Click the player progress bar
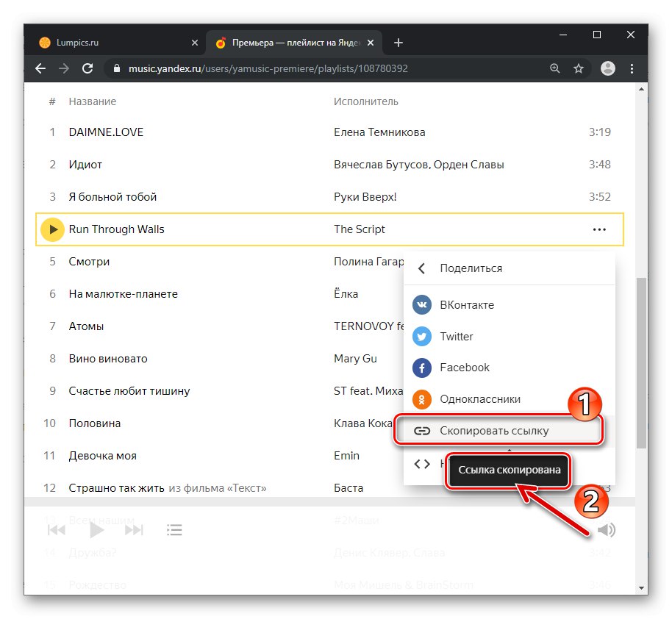Screen dimensions: 672x619 (329, 502)
